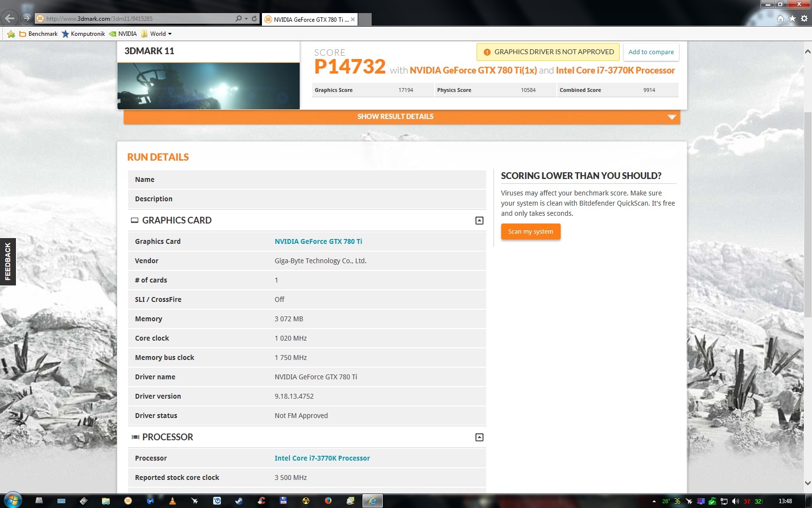Image resolution: width=812 pixels, height=508 pixels.
Task: Collapse the GRAPHICS CARD section toggle
Action: tap(479, 221)
